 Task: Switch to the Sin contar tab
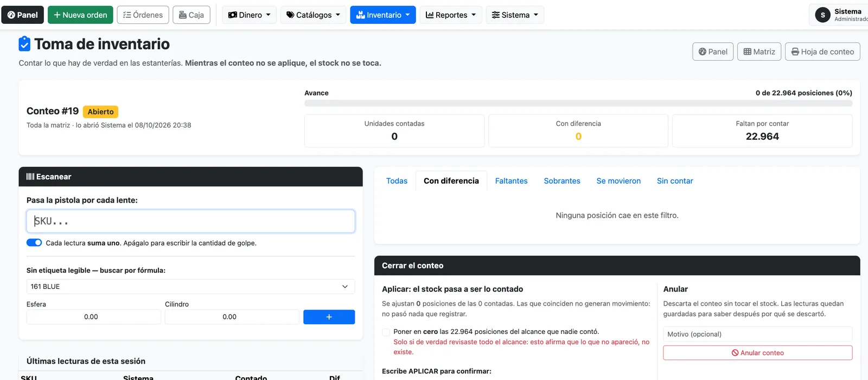(x=675, y=181)
